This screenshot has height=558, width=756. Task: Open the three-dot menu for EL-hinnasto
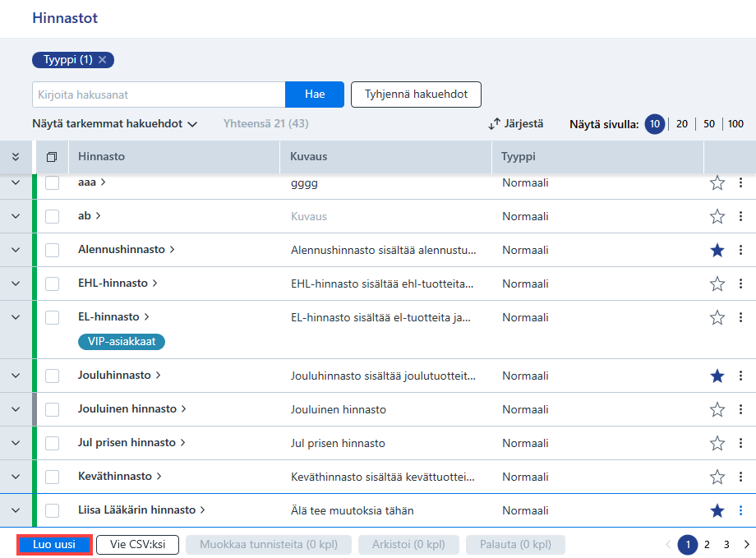point(740,318)
